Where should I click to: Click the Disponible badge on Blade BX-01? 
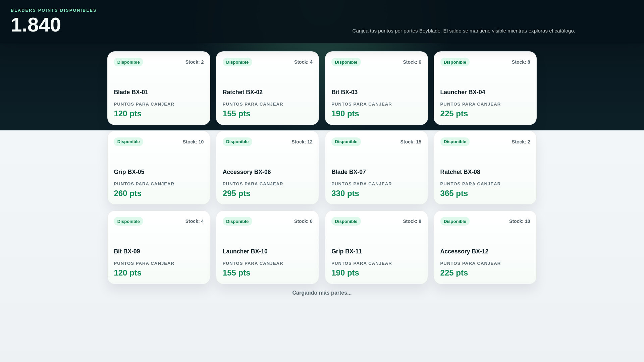coord(128,62)
